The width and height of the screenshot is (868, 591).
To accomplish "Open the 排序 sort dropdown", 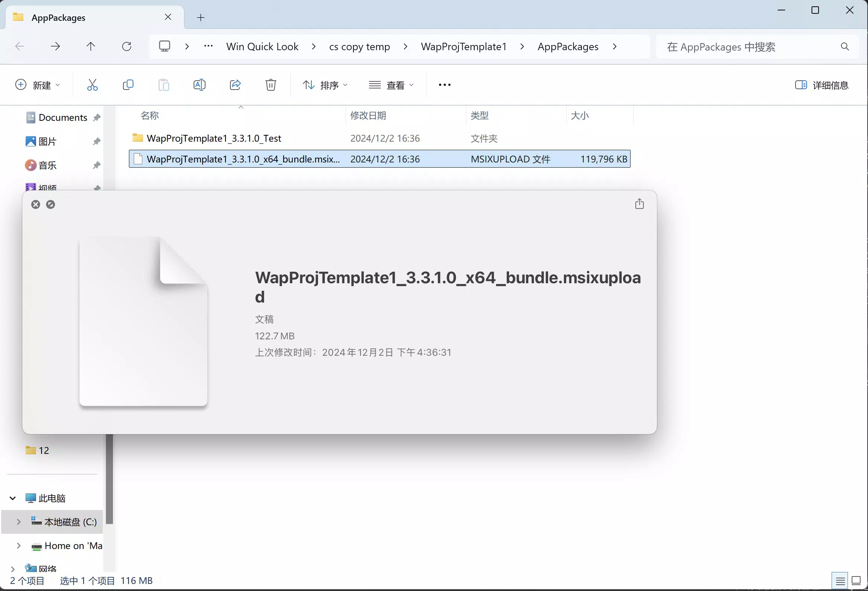I will click(x=325, y=85).
